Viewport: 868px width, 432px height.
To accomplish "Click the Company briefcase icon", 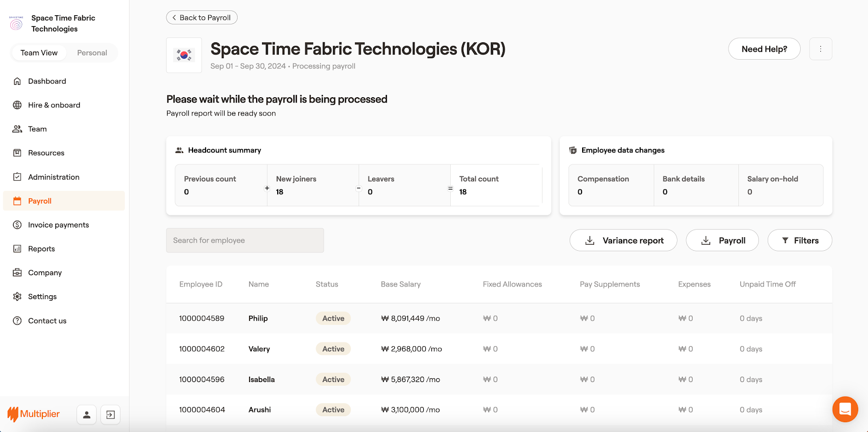I will [17, 272].
